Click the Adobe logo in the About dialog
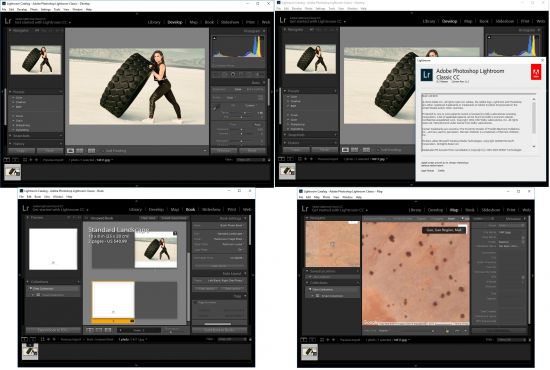The height and width of the screenshot is (370, 550). pyautogui.click(x=536, y=72)
